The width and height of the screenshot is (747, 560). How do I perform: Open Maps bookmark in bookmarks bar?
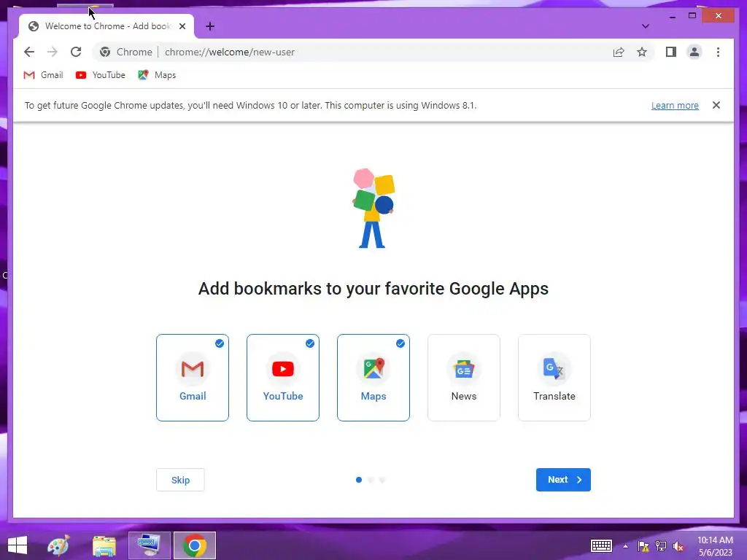[158, 75]
